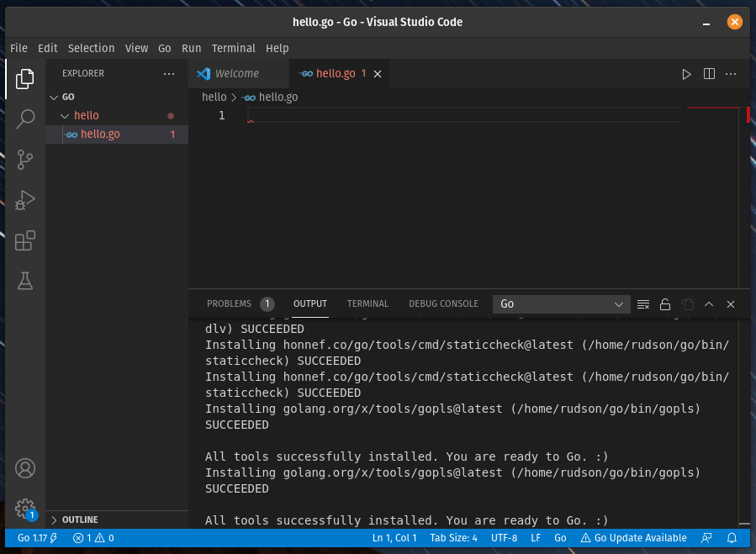Open the Run and Debug view
This screenshot has width=756, height=554.
(x=25, y=199)
